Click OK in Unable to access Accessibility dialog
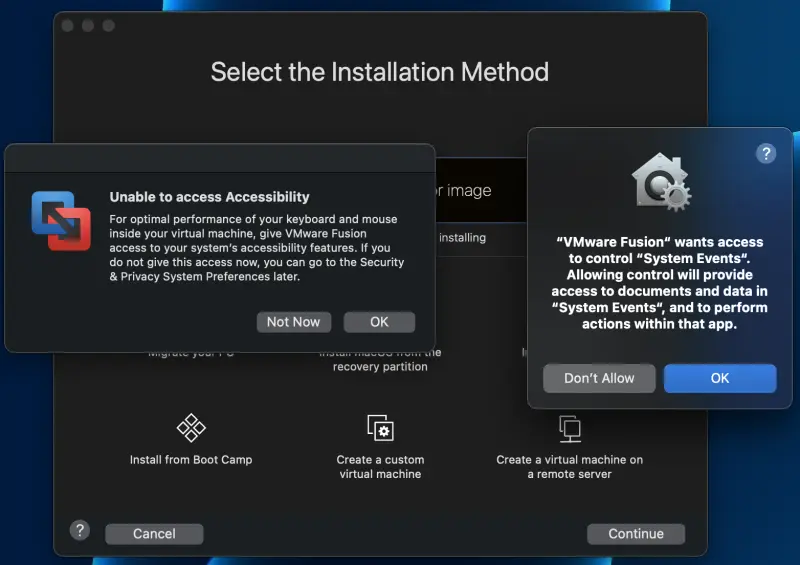The height and width of the screenshot is (565, 800). [x=379, y=322]
